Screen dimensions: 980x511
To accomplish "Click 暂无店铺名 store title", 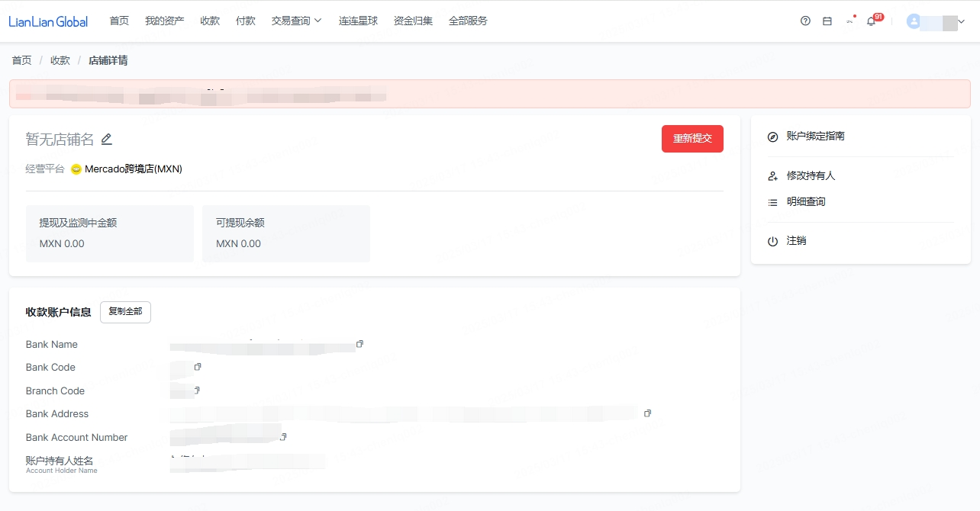I will click(60, 139).
